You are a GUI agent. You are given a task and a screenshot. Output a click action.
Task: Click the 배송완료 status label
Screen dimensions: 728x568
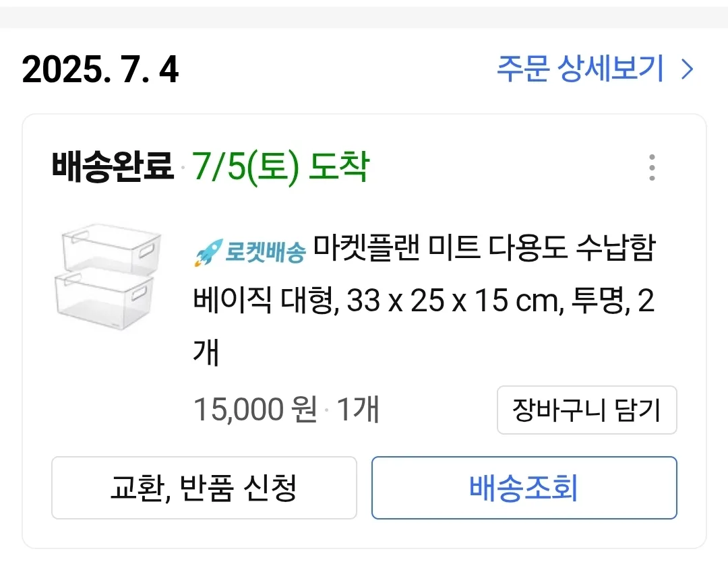[x=112, y=167]
